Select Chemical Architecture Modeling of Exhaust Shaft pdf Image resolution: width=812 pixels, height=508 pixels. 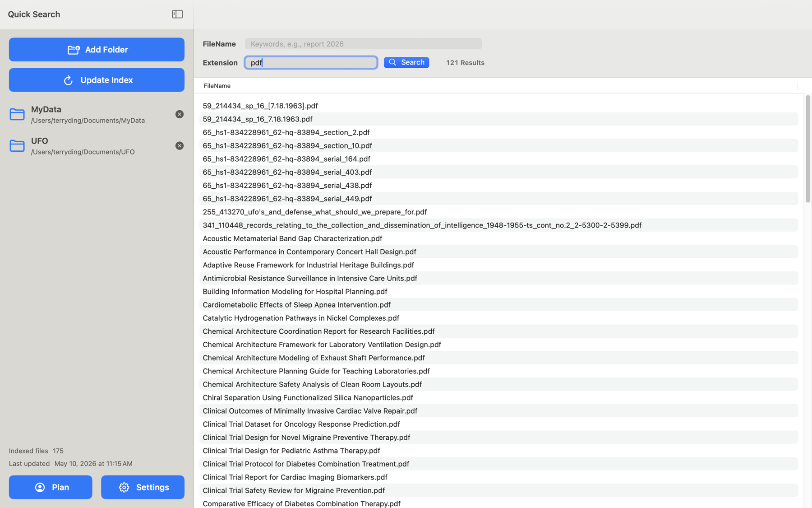click(x=498, y=358)
